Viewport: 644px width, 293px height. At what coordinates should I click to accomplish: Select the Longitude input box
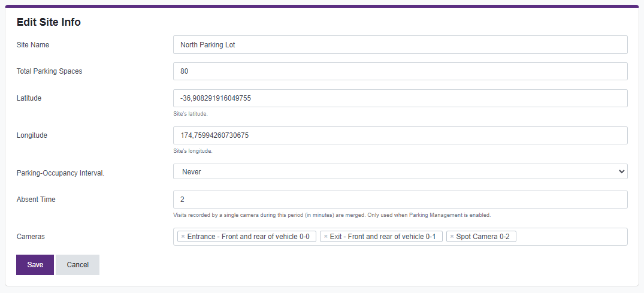tap(400, 135)
